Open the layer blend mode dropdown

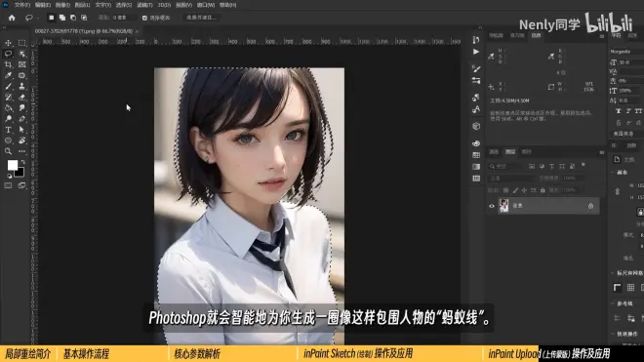tap(511, 178)
